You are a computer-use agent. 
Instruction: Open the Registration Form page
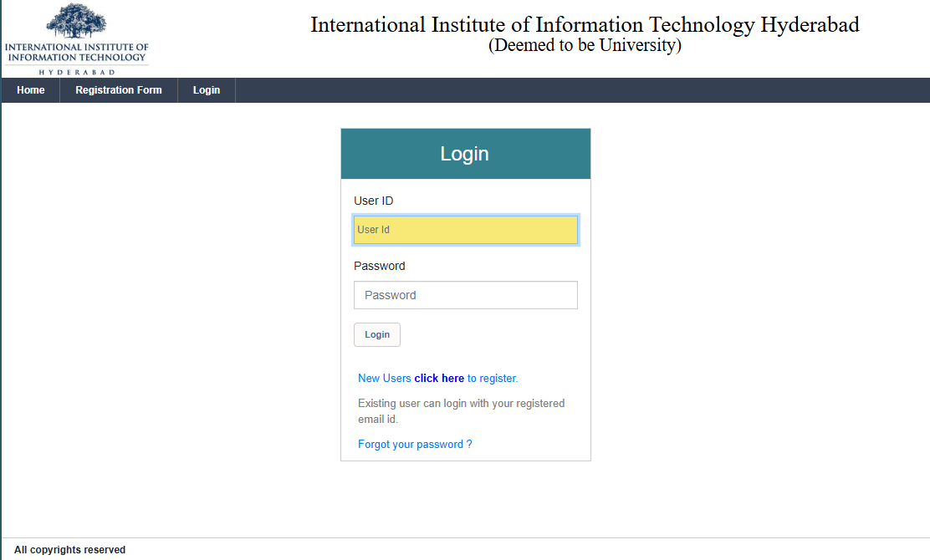pyautogui.click(x=118, y=89)
